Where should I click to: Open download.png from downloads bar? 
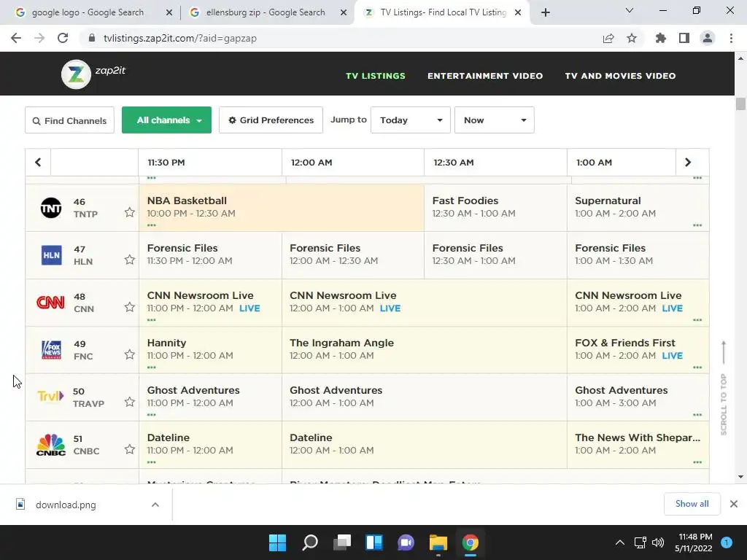[66, 505]
